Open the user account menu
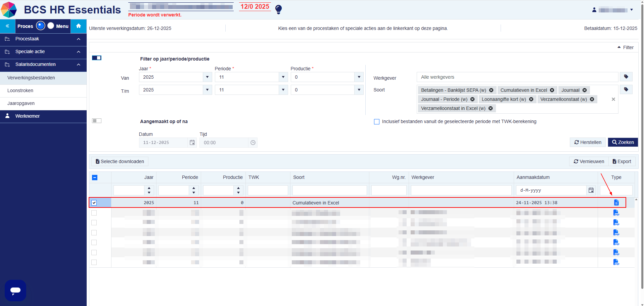Image resolution: width=644 pixels, height=306 pixels. 612,10
